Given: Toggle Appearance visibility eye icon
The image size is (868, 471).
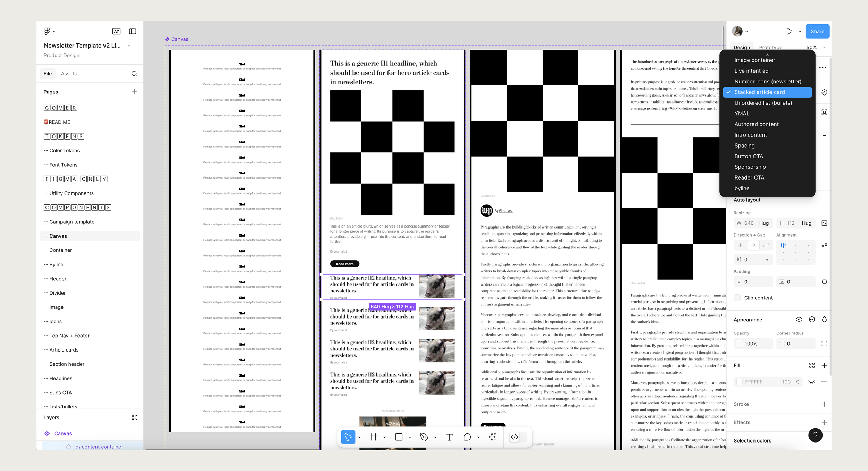Looking at the screenshot, I should (799, 320).
